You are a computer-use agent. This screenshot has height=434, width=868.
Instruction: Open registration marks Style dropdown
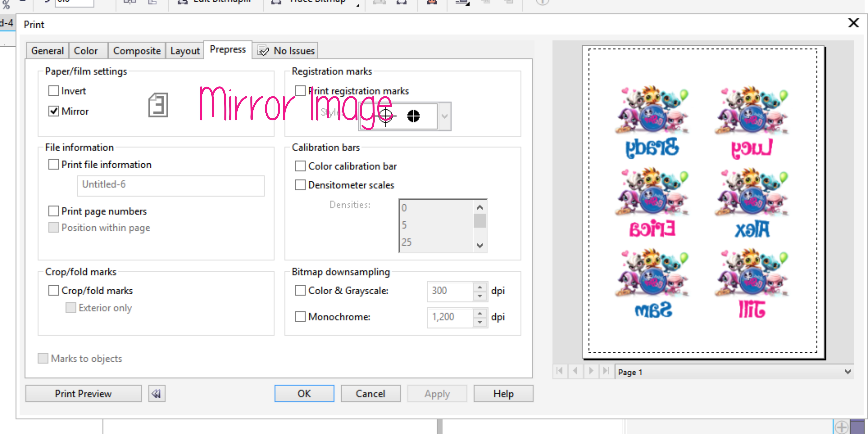(444, 116)
